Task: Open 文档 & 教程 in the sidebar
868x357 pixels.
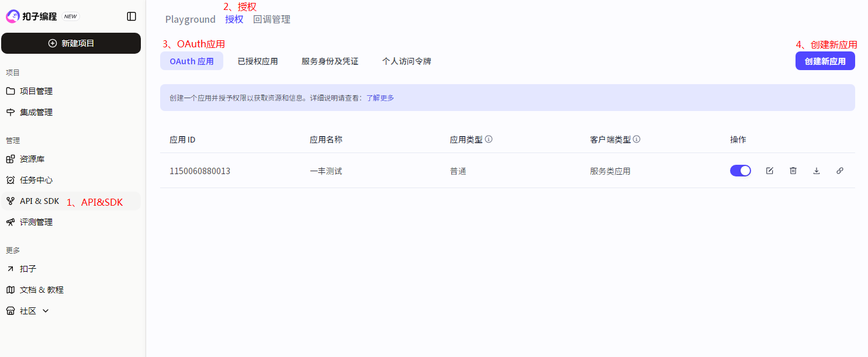Action: click(42, 290)
